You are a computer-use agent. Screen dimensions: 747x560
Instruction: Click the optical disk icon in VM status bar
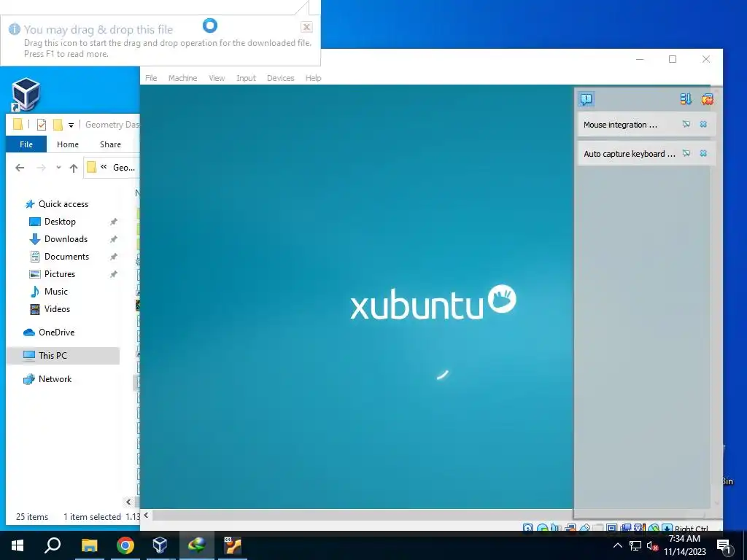542,528
